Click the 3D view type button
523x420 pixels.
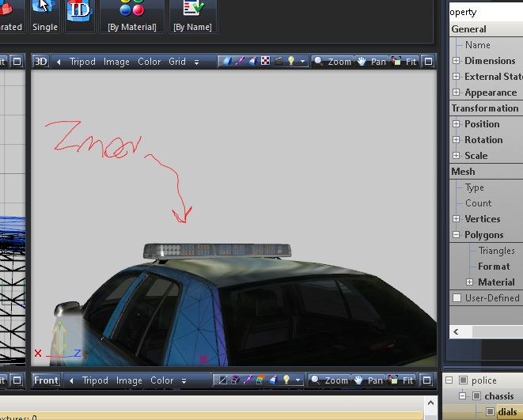click(40, 62)
